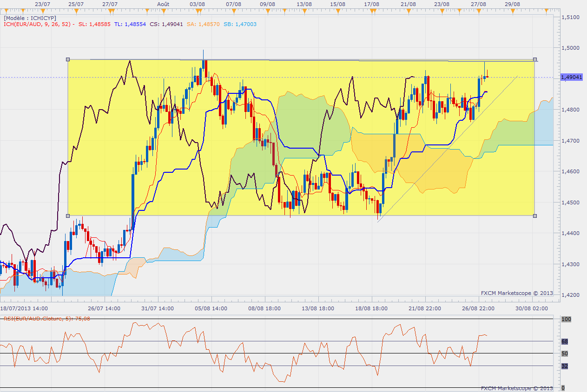
Task: Click the orange event marker under 03/08
Action: pyautogui.click(x=198, y=10)
